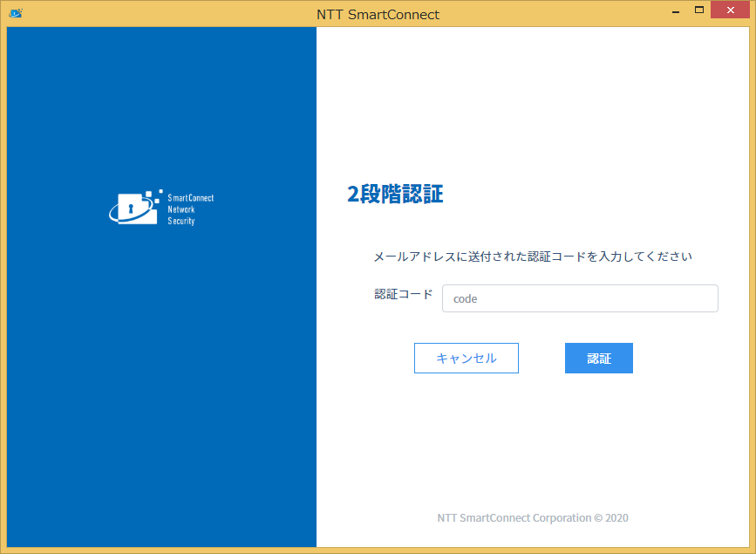Click the app icon in the title bar
Viewport: 756px width, 554px height.
[x=16, y=13]
